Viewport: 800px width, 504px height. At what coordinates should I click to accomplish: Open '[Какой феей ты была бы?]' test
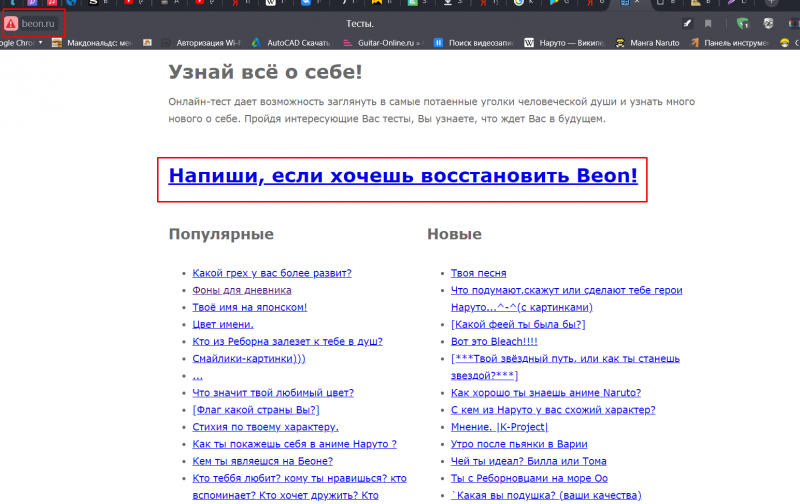pos(518,324)
